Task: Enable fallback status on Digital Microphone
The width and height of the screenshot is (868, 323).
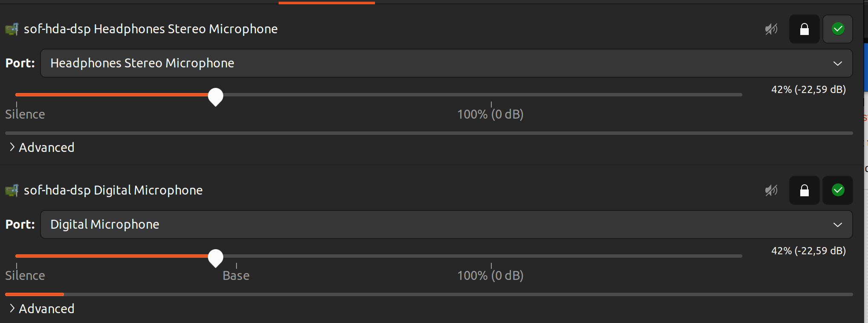Action: pyautogui.click(x=837, y=190)
